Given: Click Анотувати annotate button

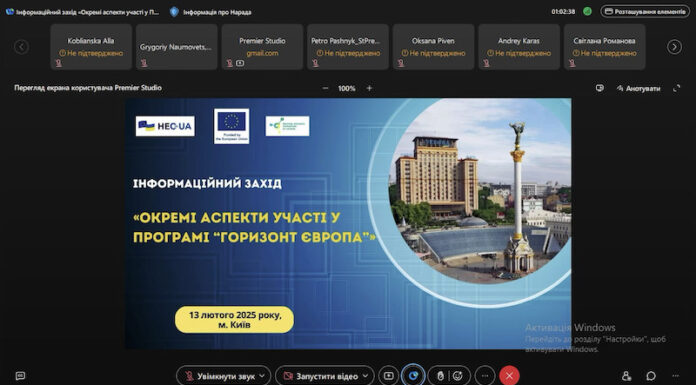Looking at the screenshot, I should tap(638, 88).
